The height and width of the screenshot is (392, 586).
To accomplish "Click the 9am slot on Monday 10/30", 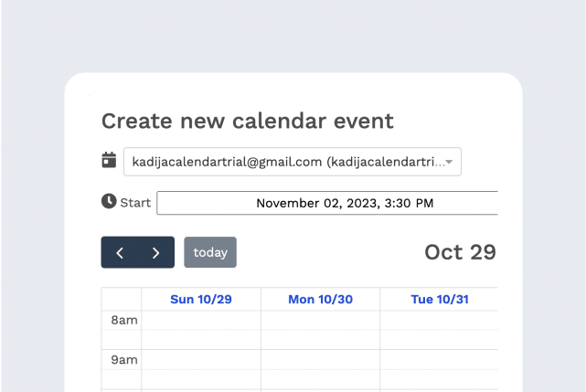I will tap(320, 359).
